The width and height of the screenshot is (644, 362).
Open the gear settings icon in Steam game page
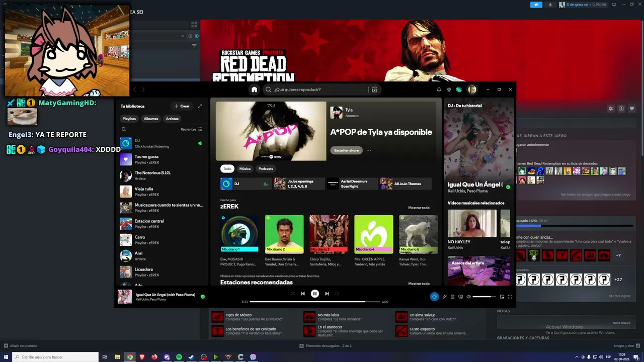coord(611,109)
